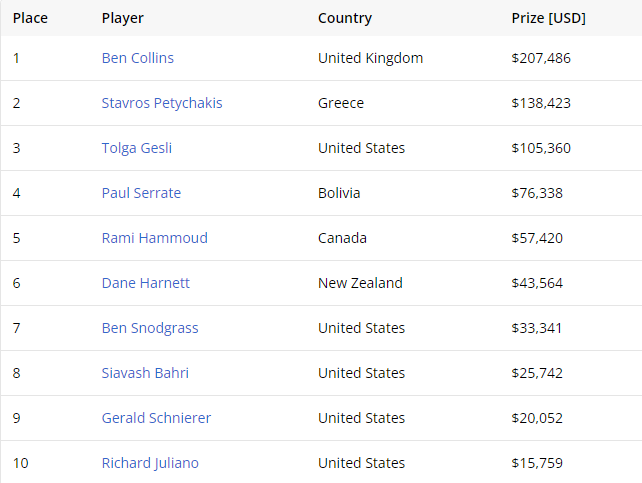The image size is (642, 483).
Task: Click the $15,759 tenth place prize
Action: tap(537, 463)
